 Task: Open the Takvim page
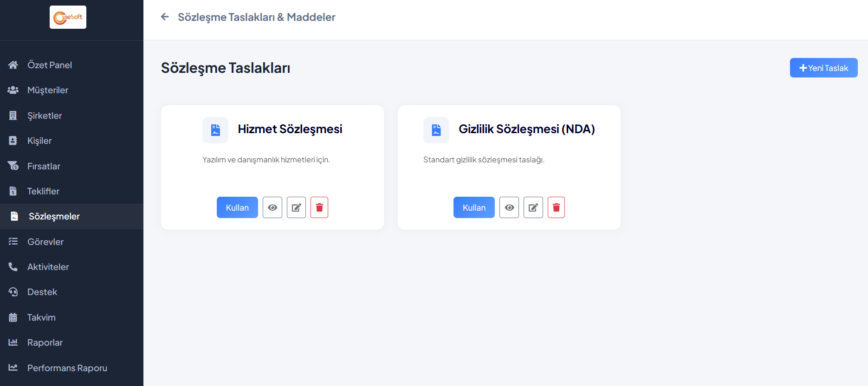click(41, 317)
